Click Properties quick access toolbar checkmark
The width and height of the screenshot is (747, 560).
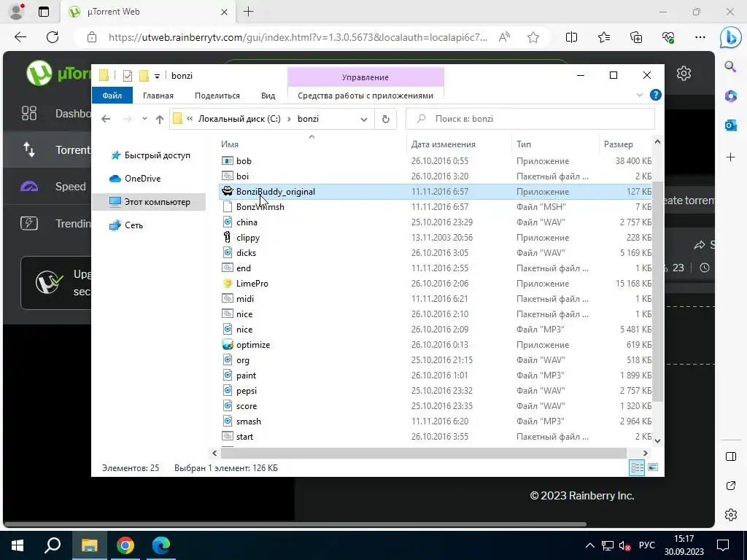tap(127, 76)
